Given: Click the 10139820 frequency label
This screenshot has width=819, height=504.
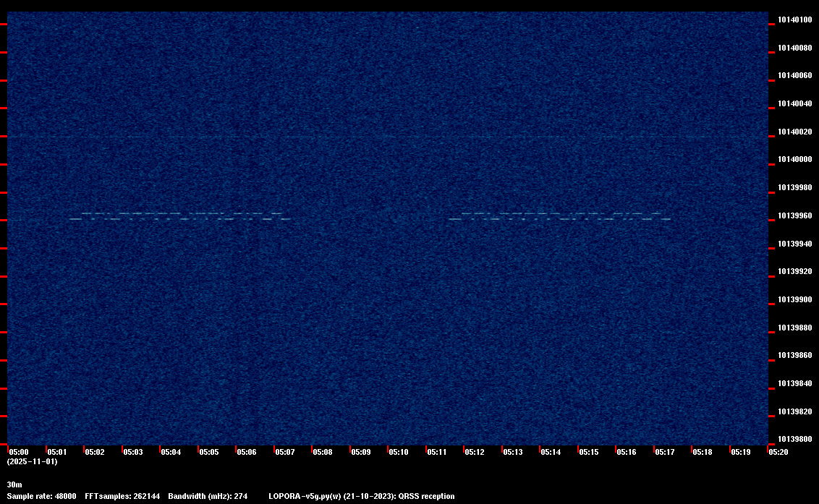Looking at the screenshot, I should 795,411.
